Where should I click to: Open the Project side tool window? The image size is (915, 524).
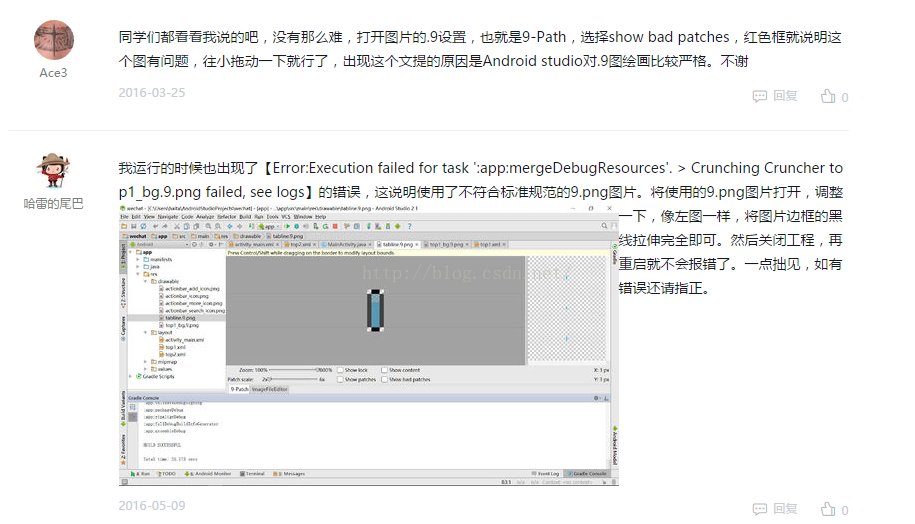click(123, 255)
